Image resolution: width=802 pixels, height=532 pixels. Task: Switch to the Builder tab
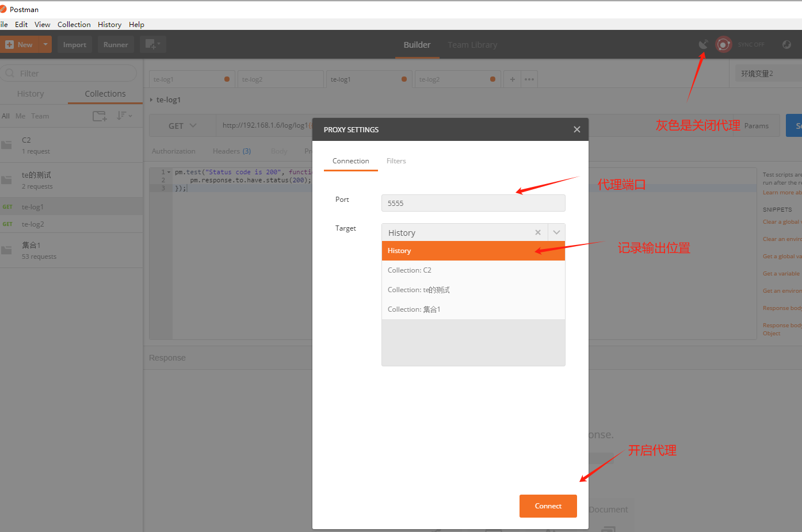click(x=417, y=44)
